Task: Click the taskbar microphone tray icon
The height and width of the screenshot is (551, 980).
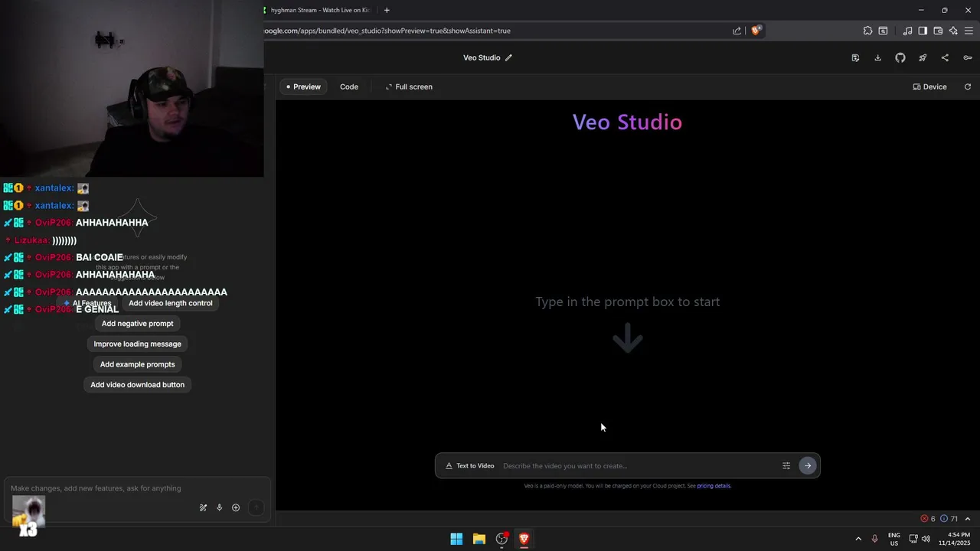Action: (x=874, y=539)
